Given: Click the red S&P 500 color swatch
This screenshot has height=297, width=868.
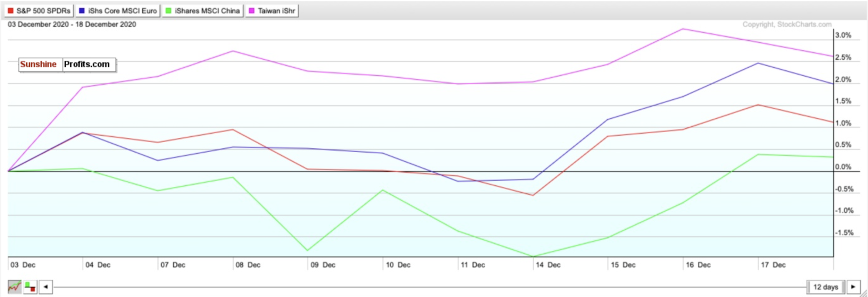Looking at the screenshot, I should coord(11,11).
